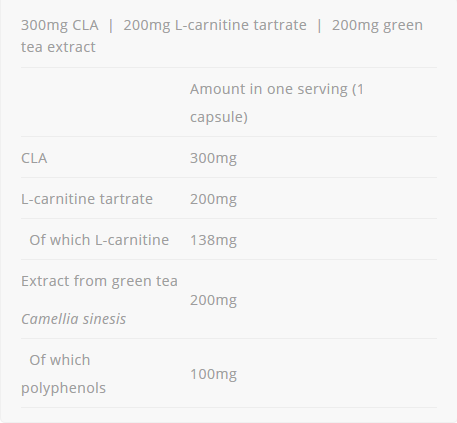Viewport: 457px width, 423px height.
Task: Click the tea extract text on second line
Action: (58, 47)
